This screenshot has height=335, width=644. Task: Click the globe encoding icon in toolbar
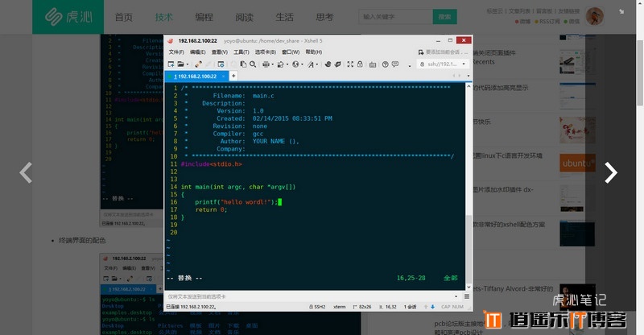295,64
